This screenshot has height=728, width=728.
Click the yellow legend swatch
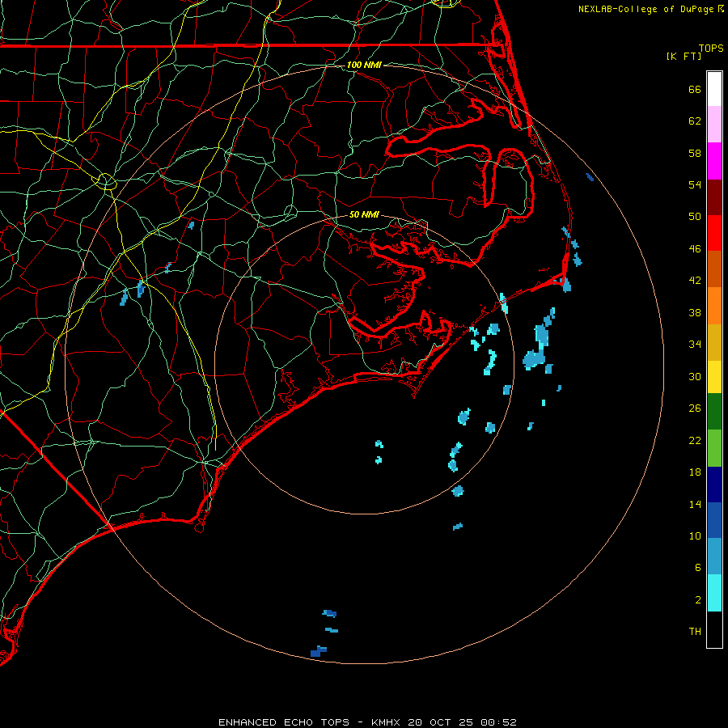pyautogui.click(x=714, y=377)
